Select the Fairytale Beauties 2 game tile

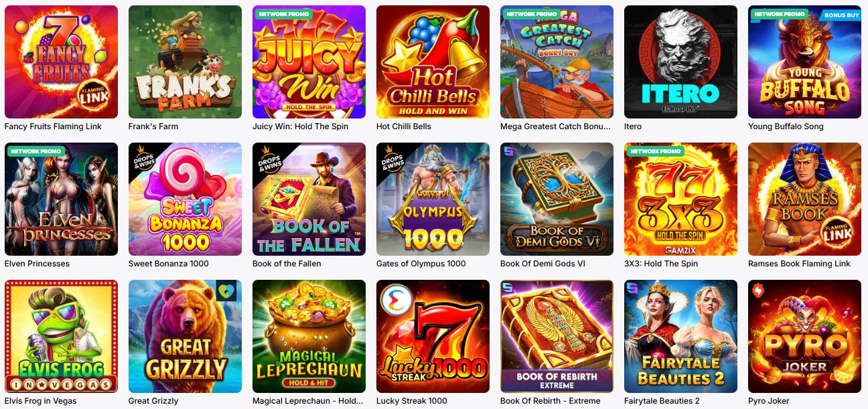tap(680, 336)
